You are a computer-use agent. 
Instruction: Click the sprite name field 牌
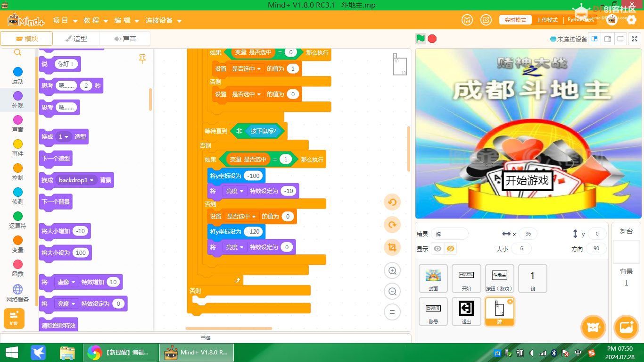click(450, 234)
